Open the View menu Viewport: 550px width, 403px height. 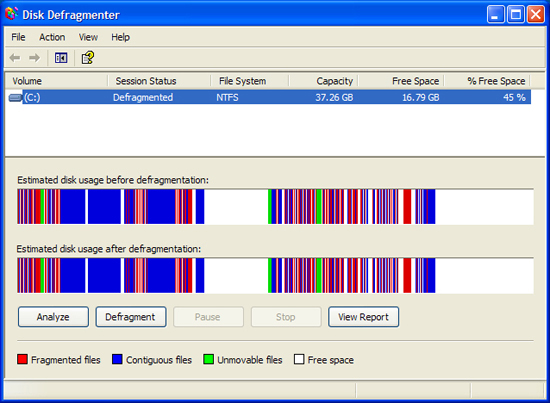pyautogui.click(x=88, y=37)
